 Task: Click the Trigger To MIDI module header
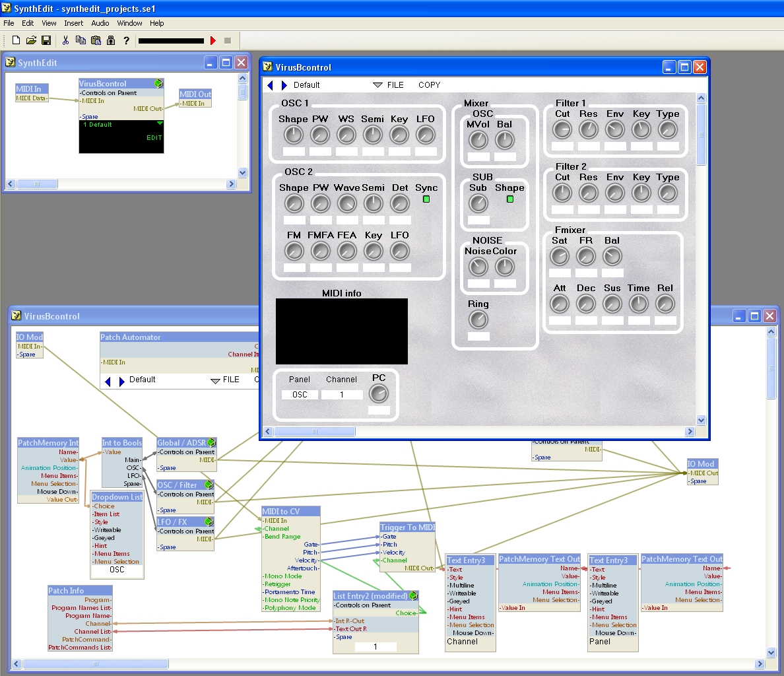click(x=407, y=527)
